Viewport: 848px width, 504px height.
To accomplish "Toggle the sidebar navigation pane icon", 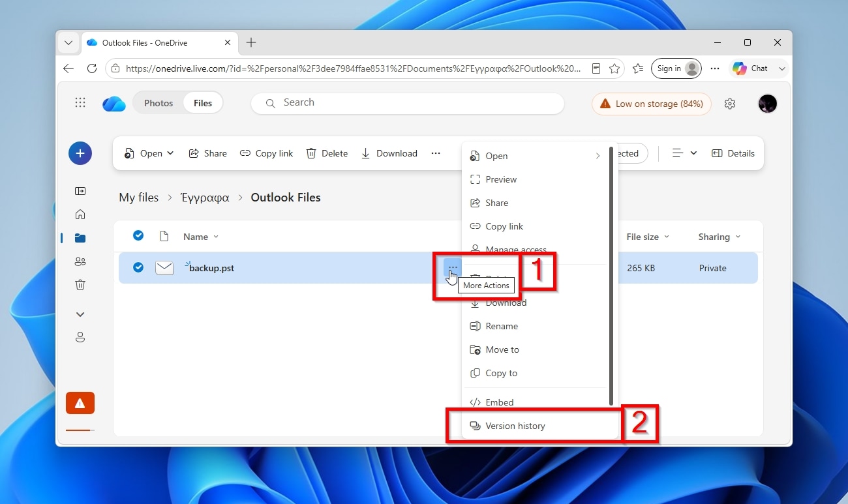I will pyautogui.click(x=80, y=191).
